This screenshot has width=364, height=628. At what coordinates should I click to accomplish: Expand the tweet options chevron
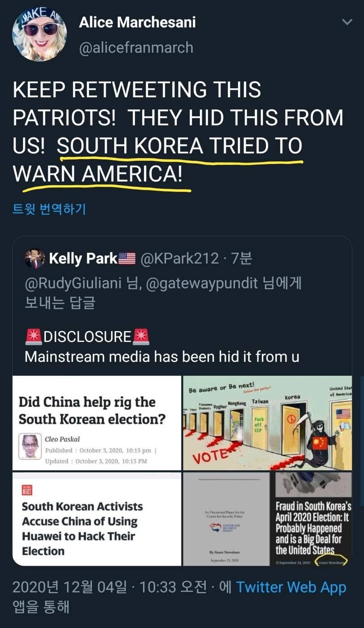coord(347,22)
